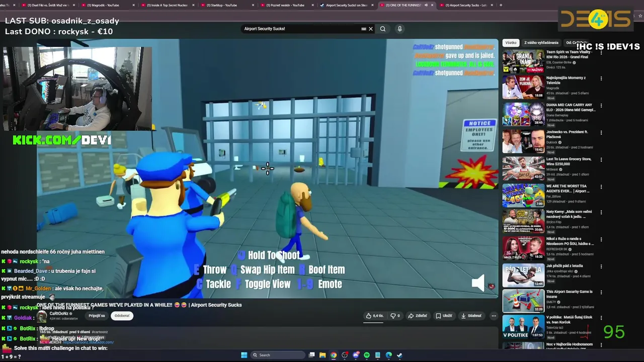The image size is (644, 362).
Task: Open options menu for This Airport Security Game
Action: point(601,293)
